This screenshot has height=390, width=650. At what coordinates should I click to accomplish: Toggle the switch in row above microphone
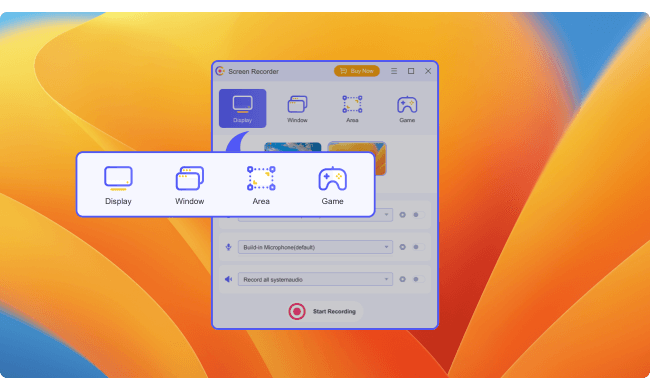pyautogui.click(x=418, y=215)
